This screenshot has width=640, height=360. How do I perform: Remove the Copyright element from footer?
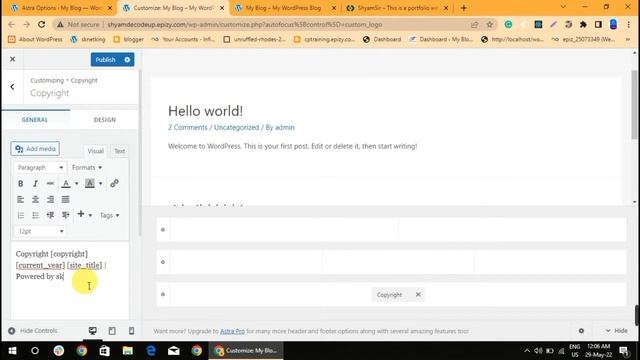pos(418,294)
